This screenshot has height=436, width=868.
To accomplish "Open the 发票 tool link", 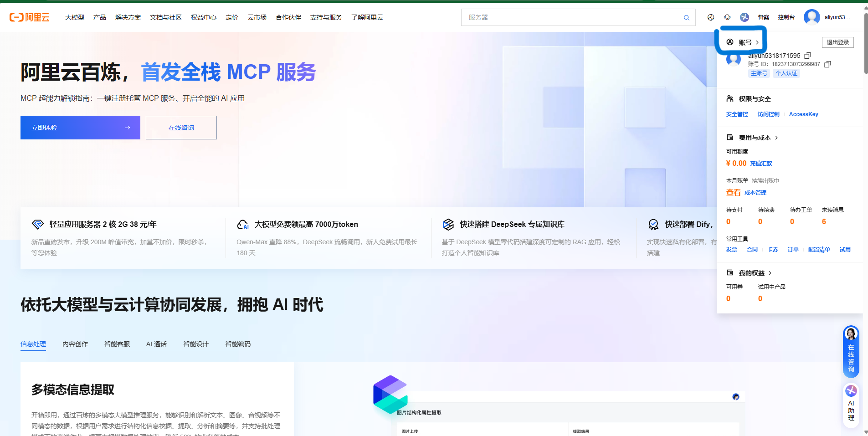I will point(732,250).
